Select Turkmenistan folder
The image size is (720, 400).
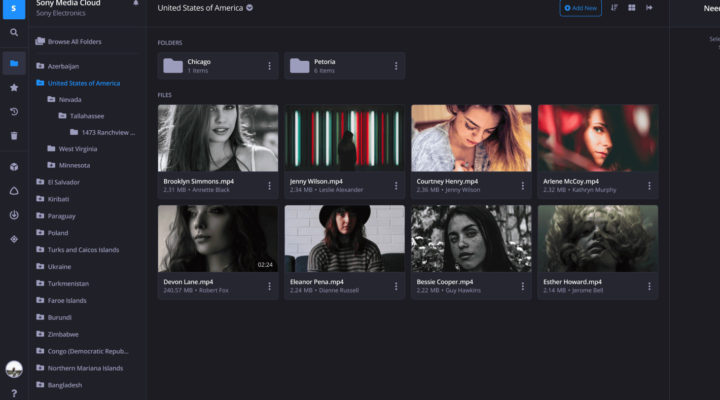(x=63, y=283)
